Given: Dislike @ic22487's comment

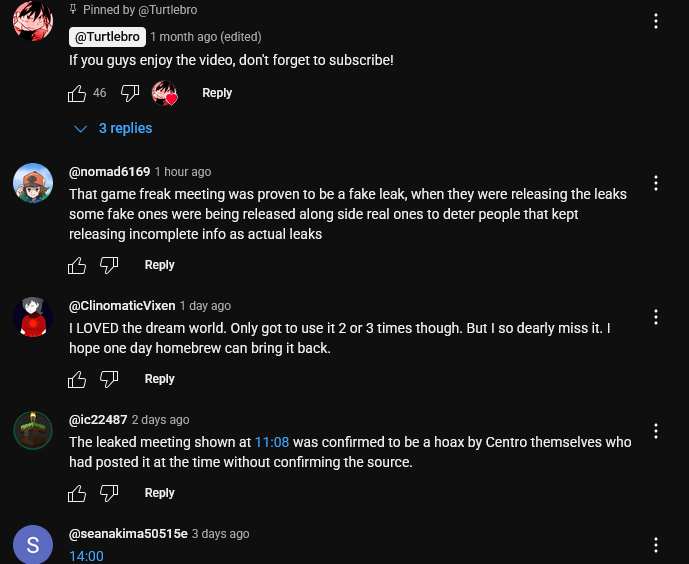Looking at the screenshot, I should pyautogui.click(x=109, y=493).
